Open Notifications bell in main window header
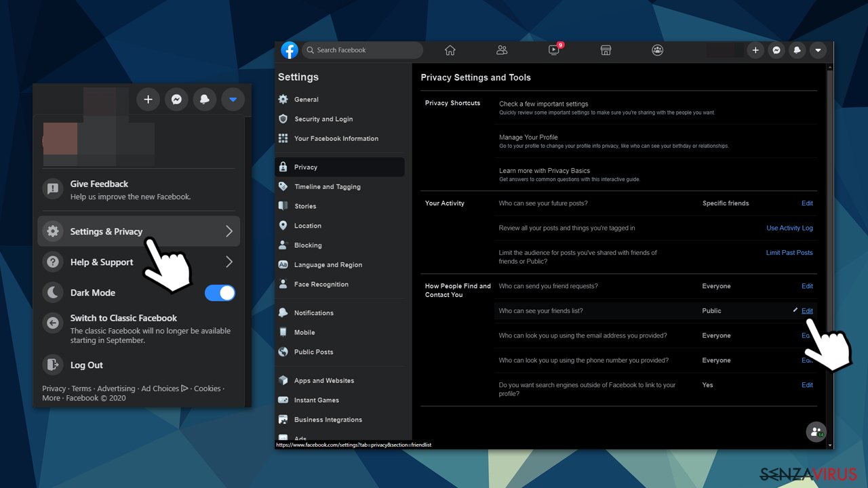The width and height of the screenshot is (868, 488). point(797,50)
